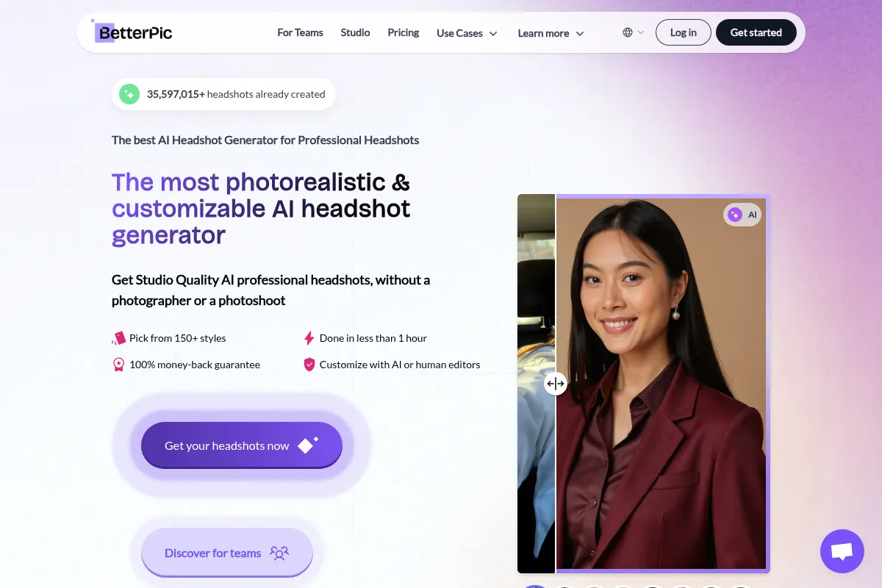Screen dimensions: 882x588
Task: Expand the Use Cases dropdown
Action: coord(467,33)
